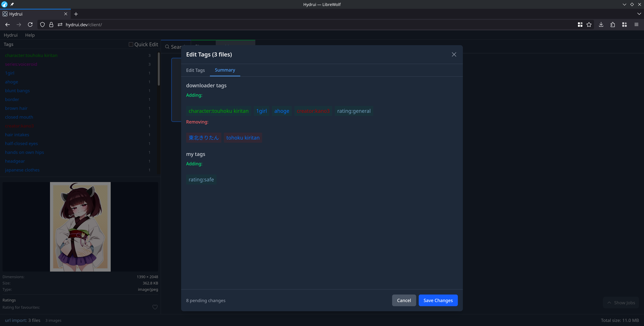Click the bookmark star icon
This screenshot has height=326, width=644.
(x=589, y=25)
